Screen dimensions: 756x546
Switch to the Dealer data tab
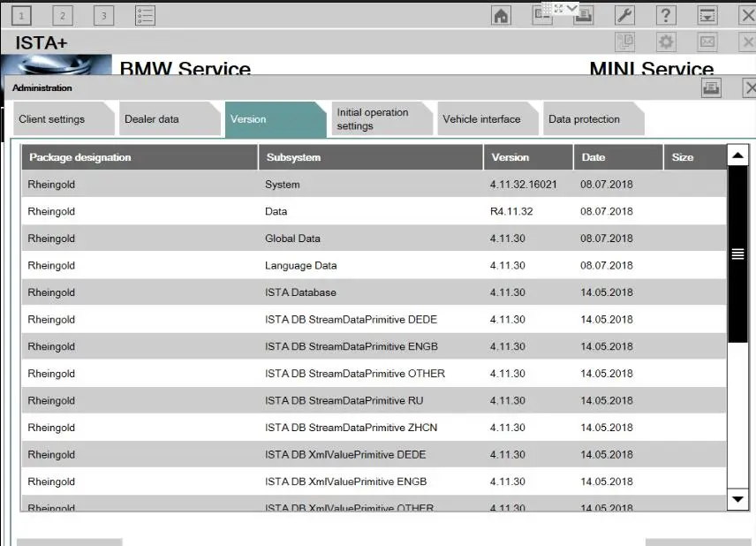coord(170,119)
